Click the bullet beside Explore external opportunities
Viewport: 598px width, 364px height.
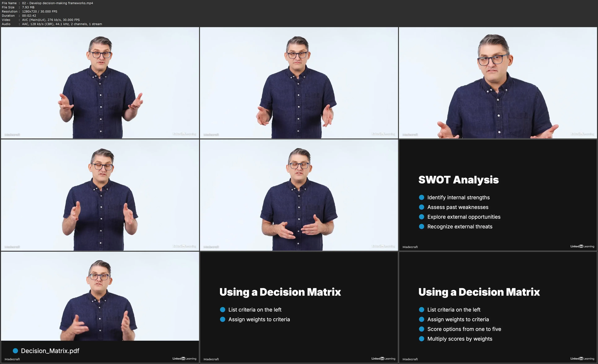coord(422,217)
